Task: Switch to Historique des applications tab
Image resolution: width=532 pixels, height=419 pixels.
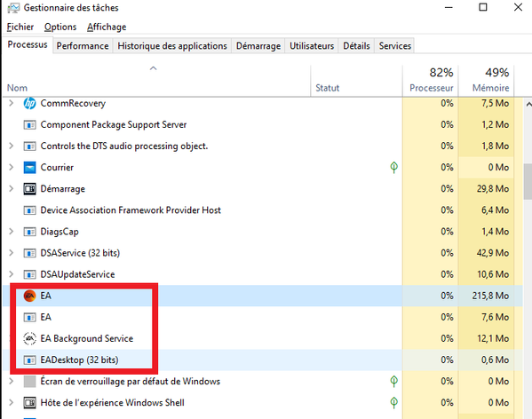Action: pos(172,46)
